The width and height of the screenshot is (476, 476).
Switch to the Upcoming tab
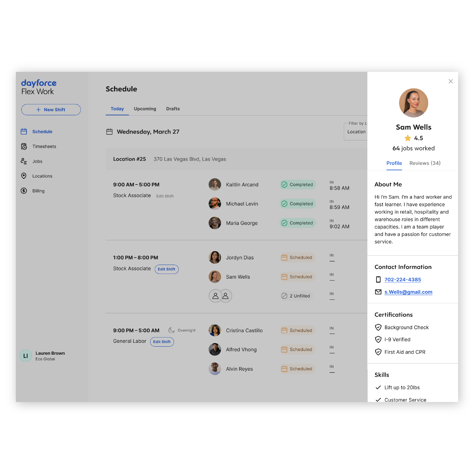tap(145, 109)
